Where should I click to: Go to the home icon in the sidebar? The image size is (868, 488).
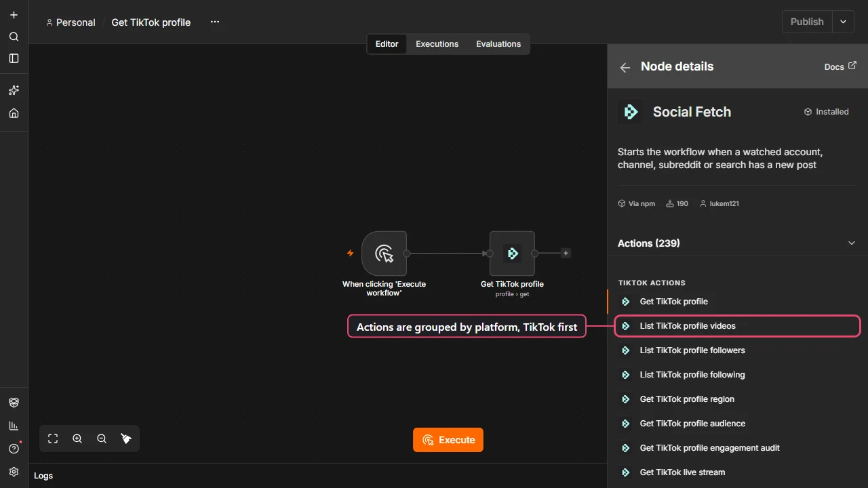(14, 113)
